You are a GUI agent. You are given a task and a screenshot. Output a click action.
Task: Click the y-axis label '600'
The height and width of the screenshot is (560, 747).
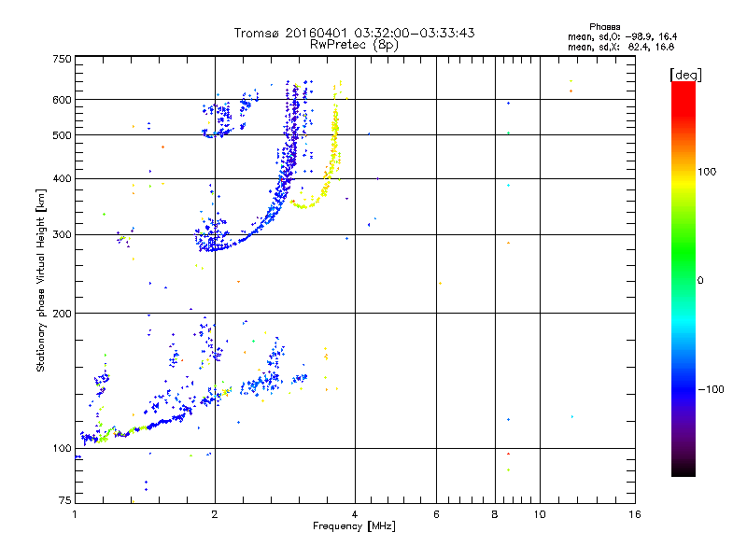[x=63, y=100]
